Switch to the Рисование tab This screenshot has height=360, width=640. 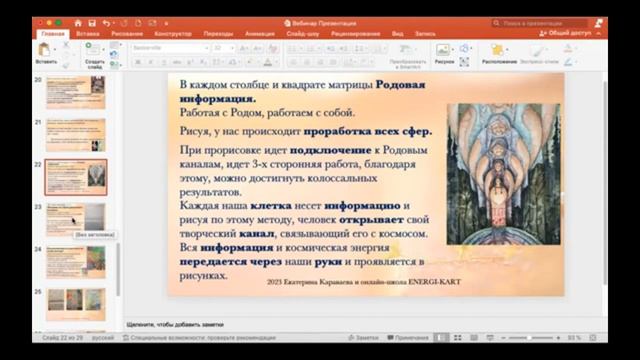(x=127, y=34)
